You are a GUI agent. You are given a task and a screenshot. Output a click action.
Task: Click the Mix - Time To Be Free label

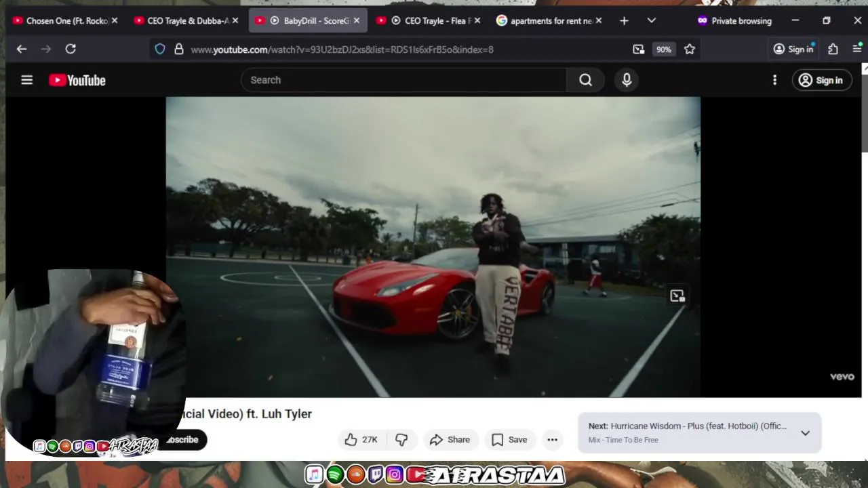(x=623, y=440)
